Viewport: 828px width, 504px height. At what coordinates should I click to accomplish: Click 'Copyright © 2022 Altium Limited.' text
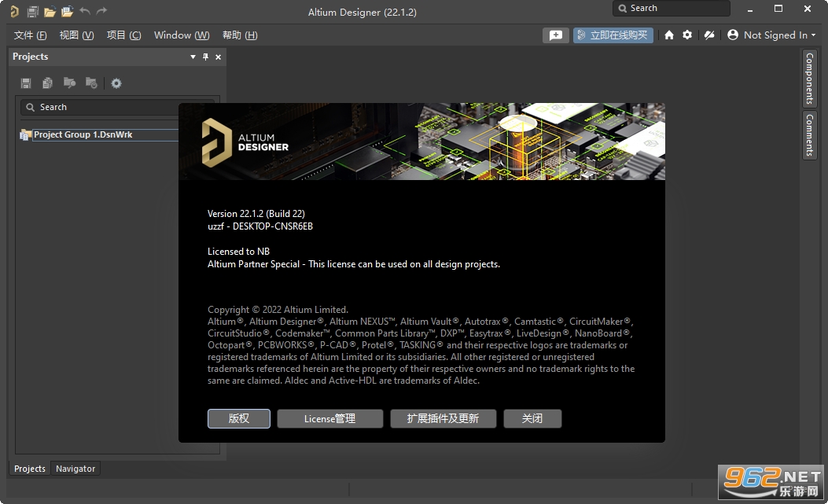[278, 310]
